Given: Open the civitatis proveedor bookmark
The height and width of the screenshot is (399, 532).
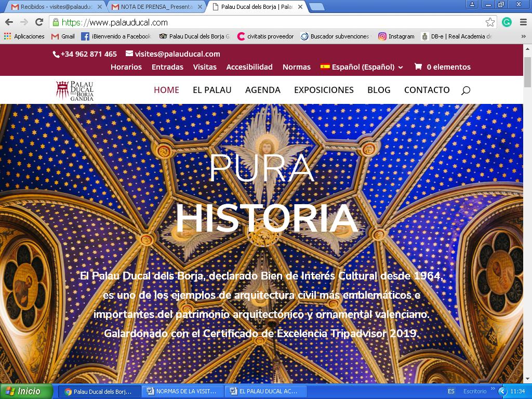Looking at the screenshot, I should 265,36.
